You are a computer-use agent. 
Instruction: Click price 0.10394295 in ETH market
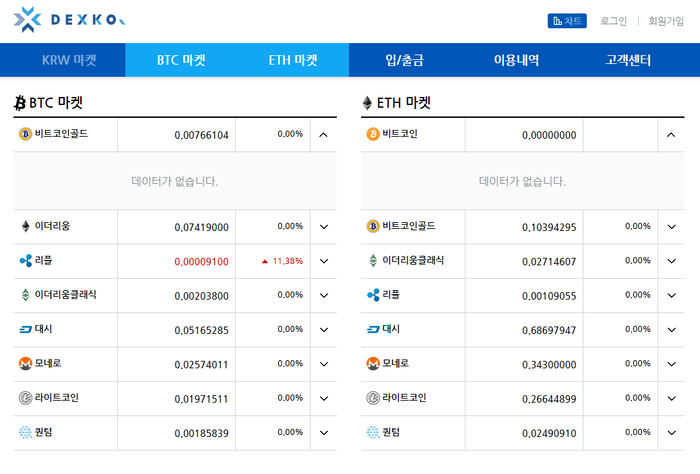[549, 227]
